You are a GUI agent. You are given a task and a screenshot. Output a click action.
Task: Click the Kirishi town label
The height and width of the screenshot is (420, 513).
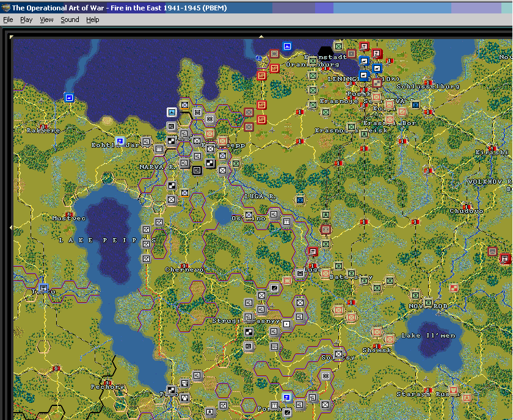pos(492,153)
